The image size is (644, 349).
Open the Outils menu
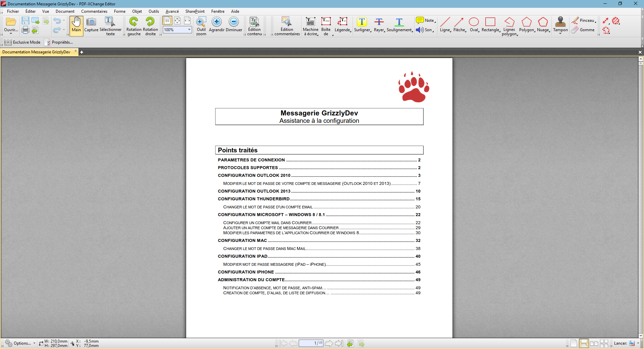(154, 11)
